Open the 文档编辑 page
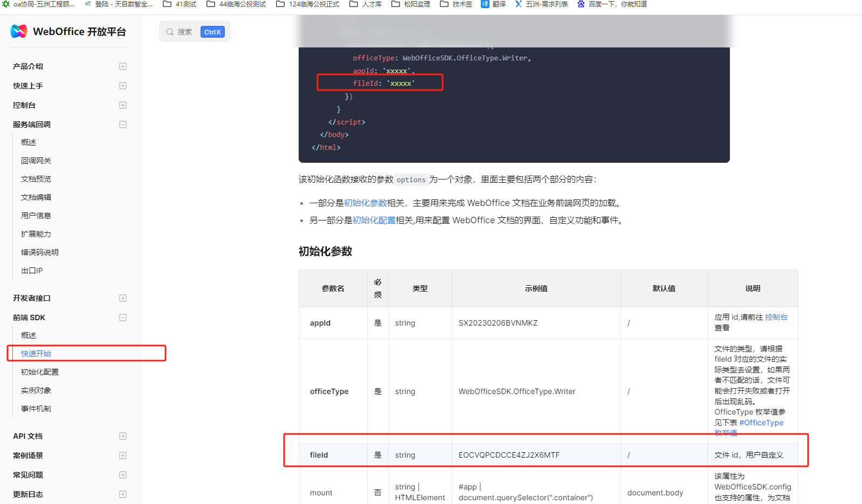 36,197
